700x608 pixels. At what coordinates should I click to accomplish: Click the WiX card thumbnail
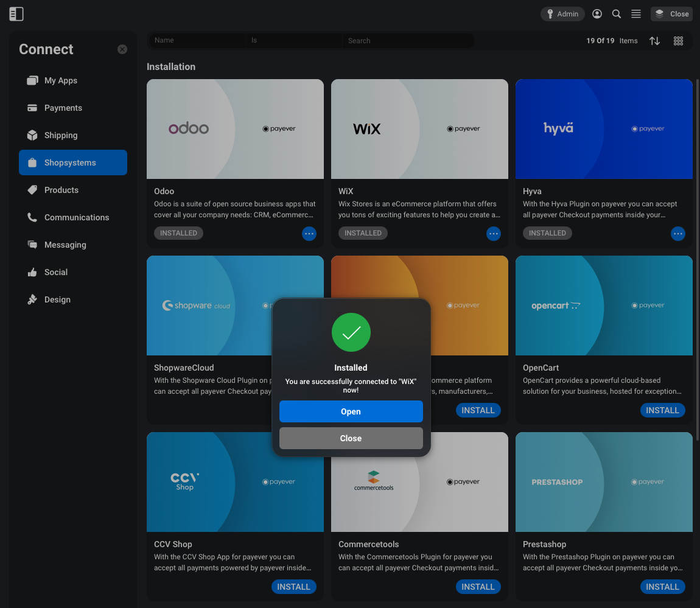pyautogui.click(x=419, y=129)
